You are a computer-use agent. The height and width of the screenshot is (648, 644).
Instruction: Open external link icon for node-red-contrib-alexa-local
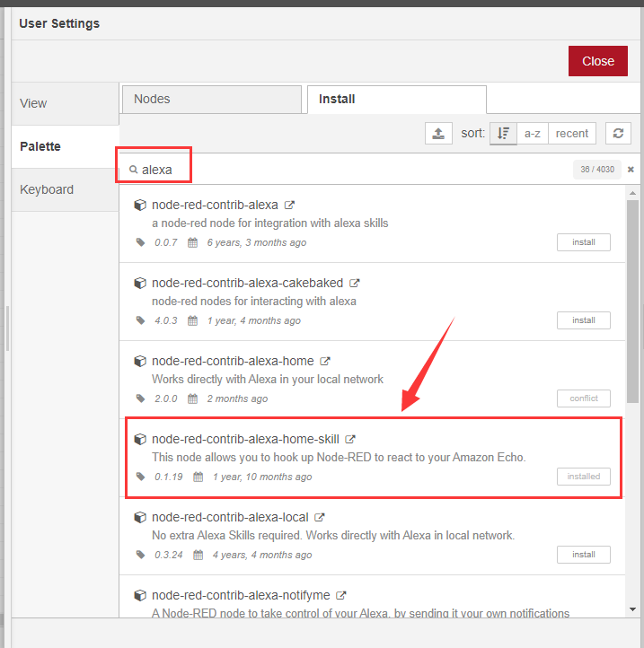pos(320,517)
